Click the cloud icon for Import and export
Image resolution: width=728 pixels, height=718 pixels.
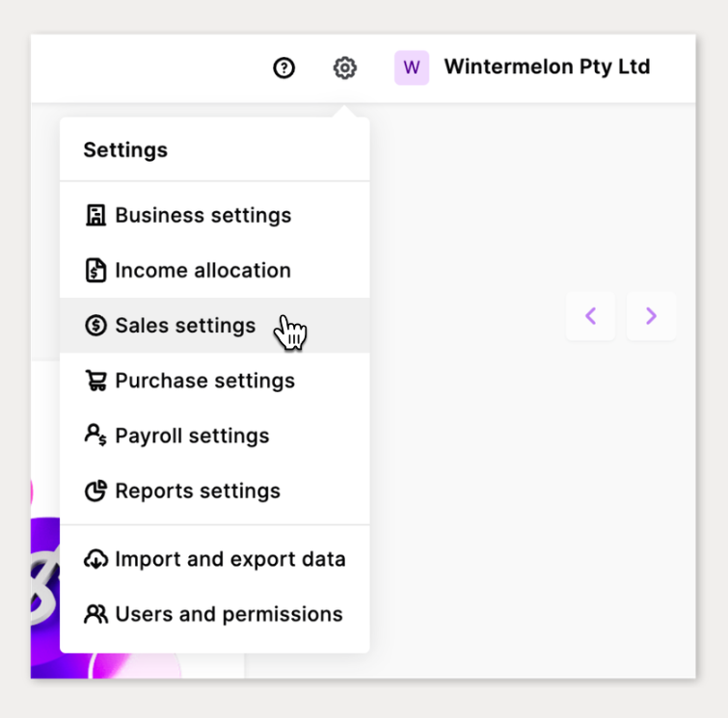tap(95, 559)
